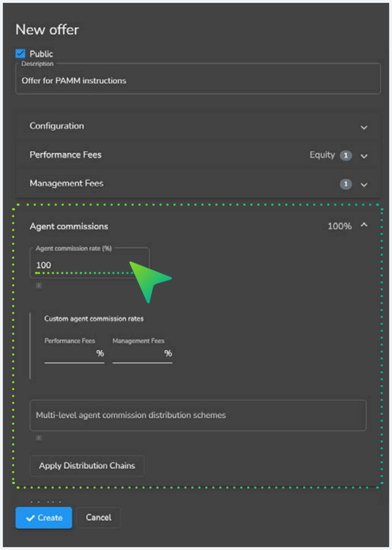Image resolution: width=392 pixels, height=550 pixels.
Task: Click the Configuration section header
Action: [198, 126]
